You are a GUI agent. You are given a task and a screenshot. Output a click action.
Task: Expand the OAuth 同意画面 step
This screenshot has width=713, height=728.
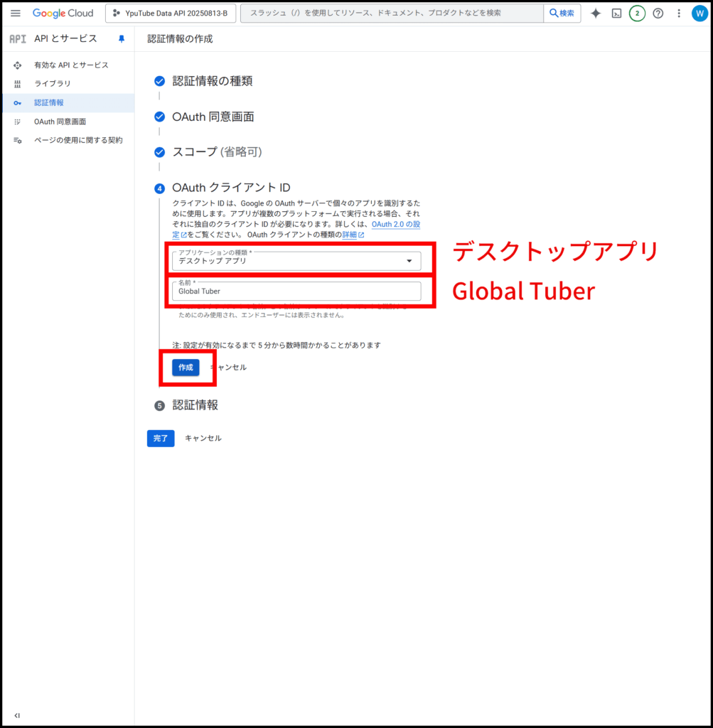pos(213,117)
